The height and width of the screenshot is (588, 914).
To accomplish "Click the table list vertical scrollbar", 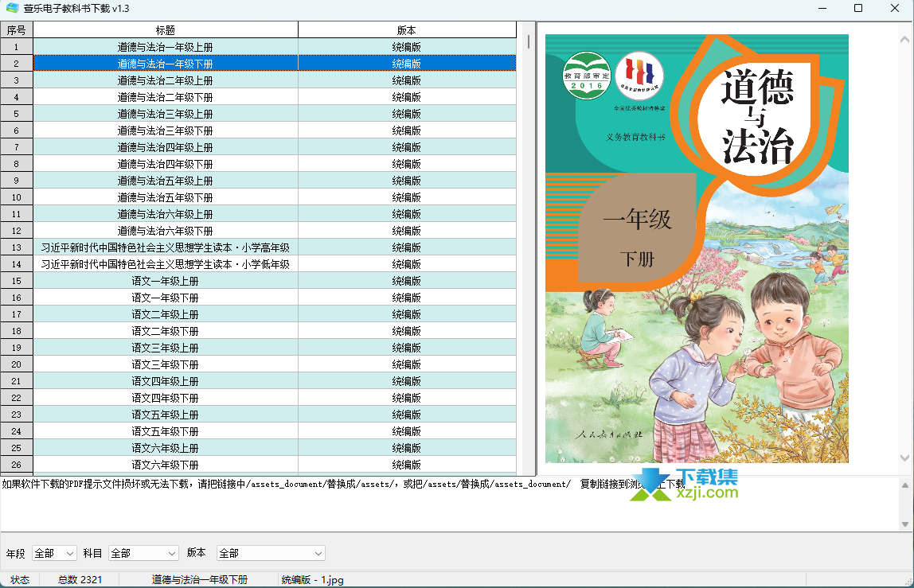I will tap(529, 249).
